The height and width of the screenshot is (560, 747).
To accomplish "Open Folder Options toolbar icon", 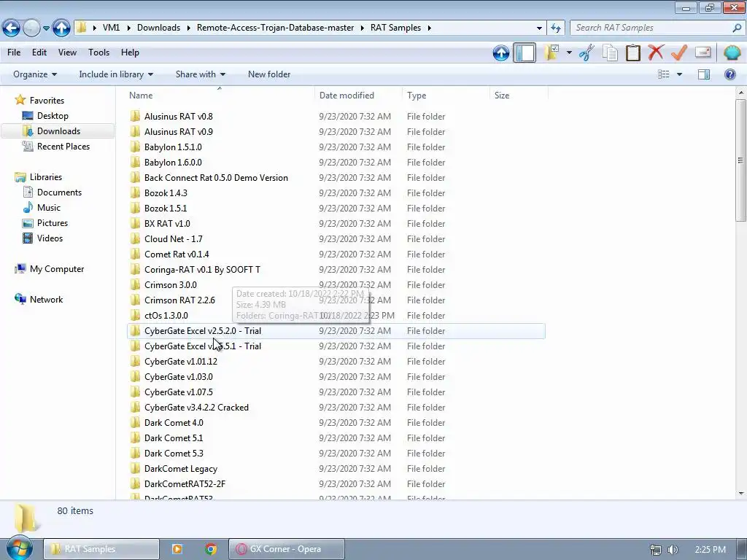I will [552, 52].
